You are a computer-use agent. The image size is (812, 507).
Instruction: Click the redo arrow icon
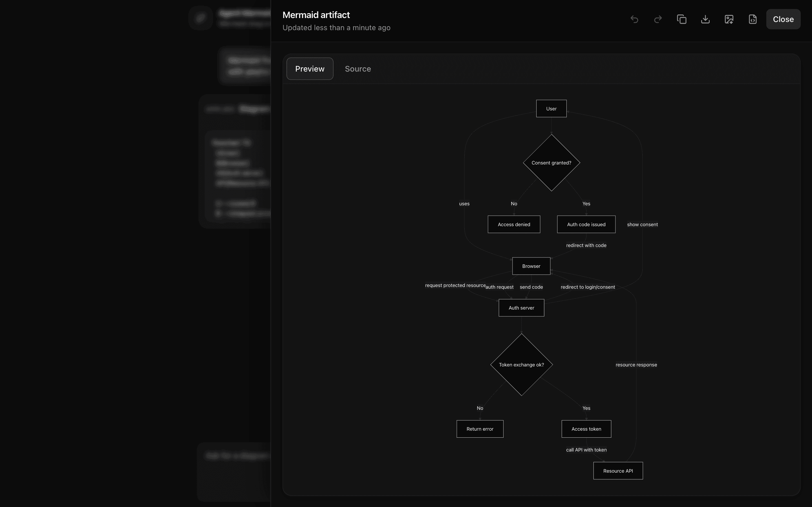click(x=658, y=19)
